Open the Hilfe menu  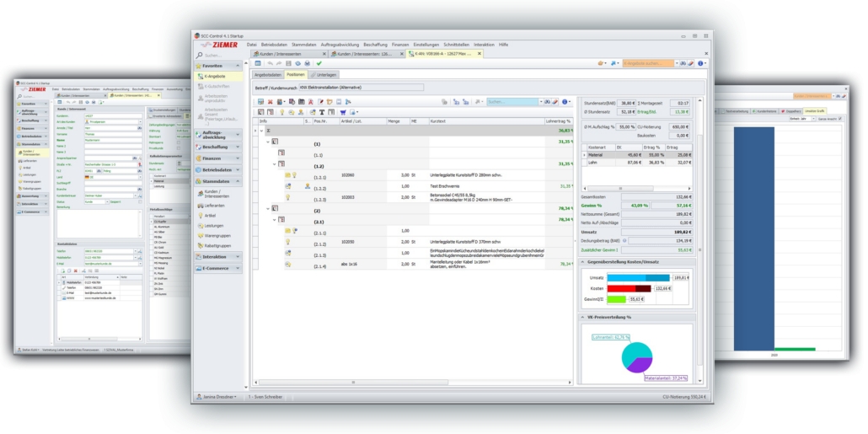pyautogui.click(x=503, y=45)
